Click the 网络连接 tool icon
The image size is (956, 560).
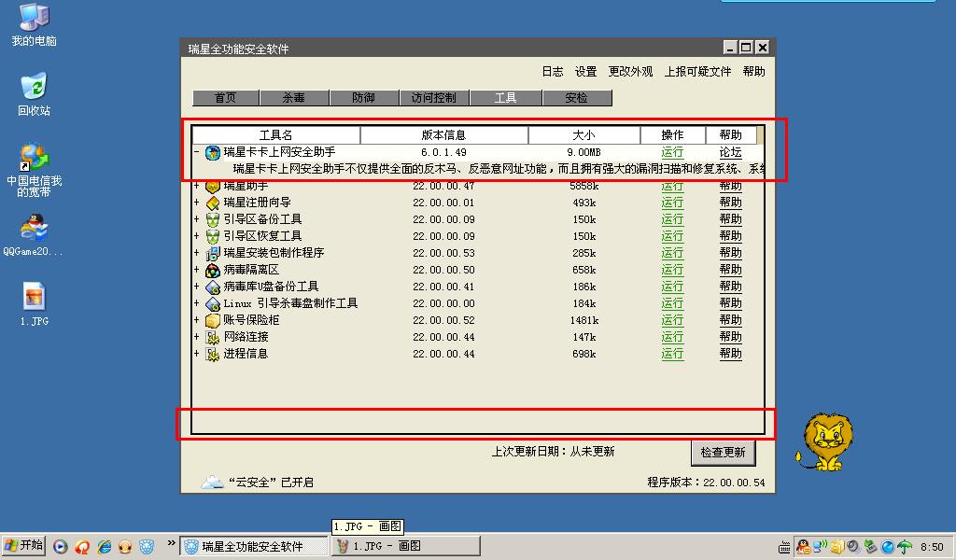click(212, 336)
